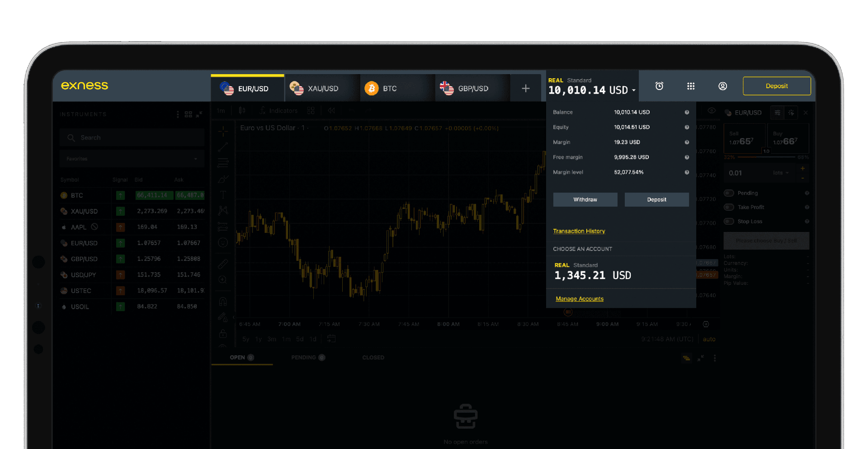Click the help icon next to Equity
The width and height of the screenshot is (868, 449).
tap(687, 127)
